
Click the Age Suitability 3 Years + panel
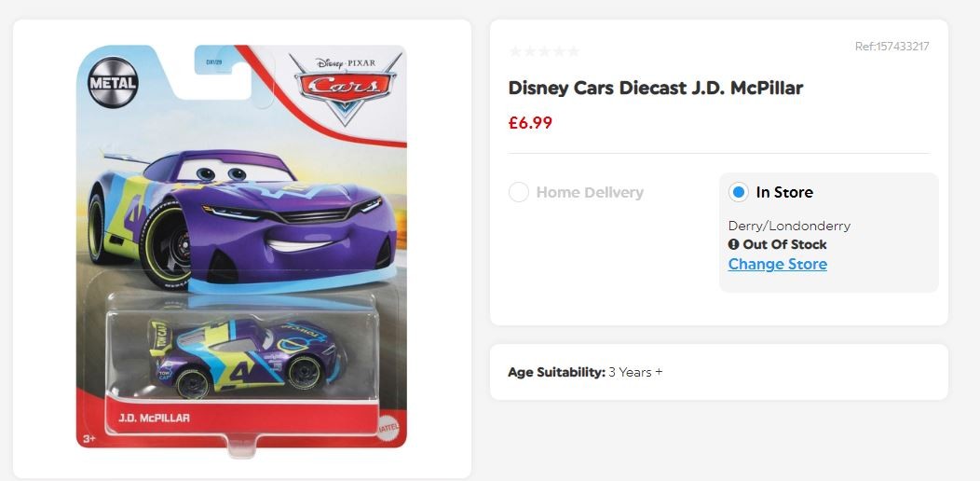(x=719, y=372)
